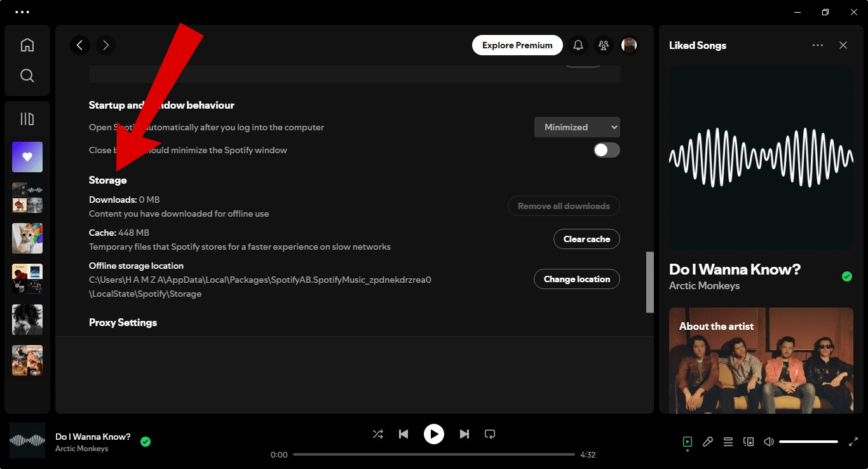
Task: Toggle shuffle playback
Action: pyautogui.click(x=377, y=434)
